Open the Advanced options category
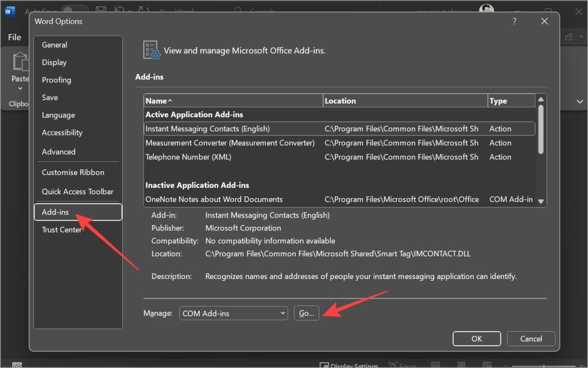Image resolution: width=588 pixels, height=368 pixels. [59, 152]
